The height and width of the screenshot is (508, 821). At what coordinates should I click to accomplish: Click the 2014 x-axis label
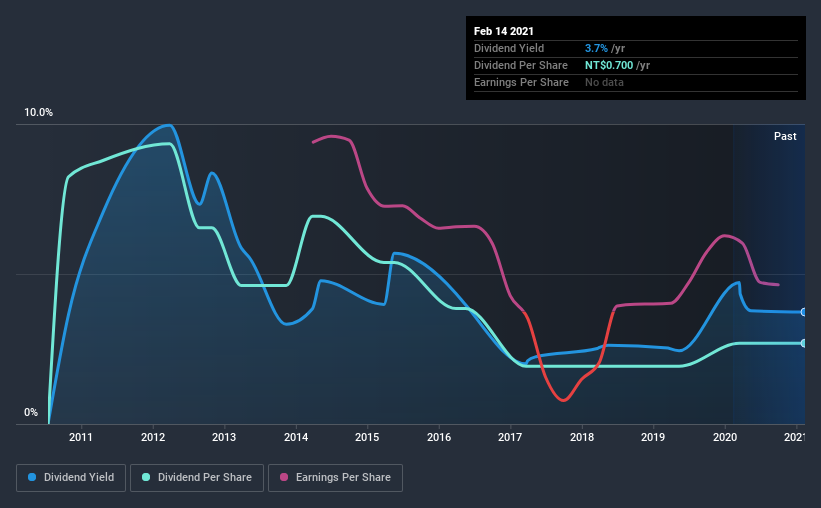point(296,437)
